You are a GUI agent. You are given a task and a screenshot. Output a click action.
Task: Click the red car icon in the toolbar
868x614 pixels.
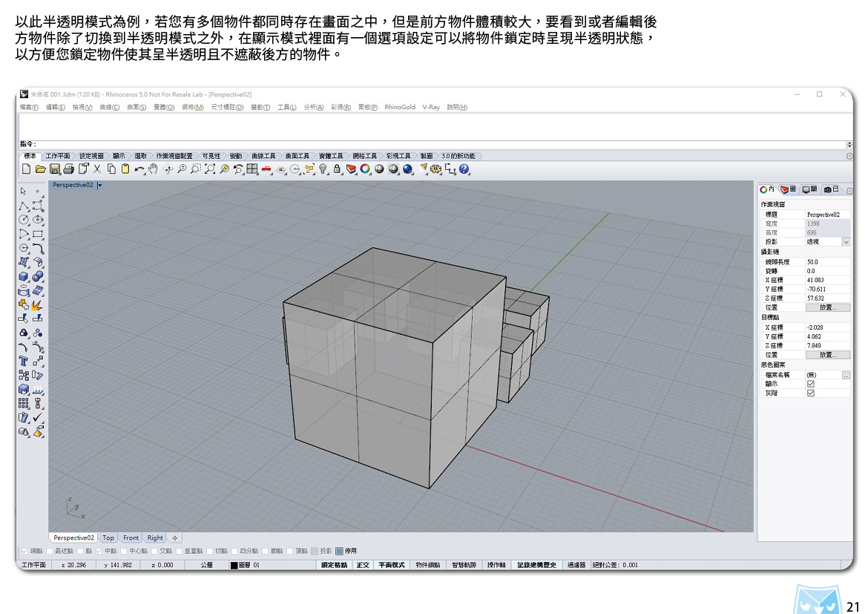tap(267, 169)
